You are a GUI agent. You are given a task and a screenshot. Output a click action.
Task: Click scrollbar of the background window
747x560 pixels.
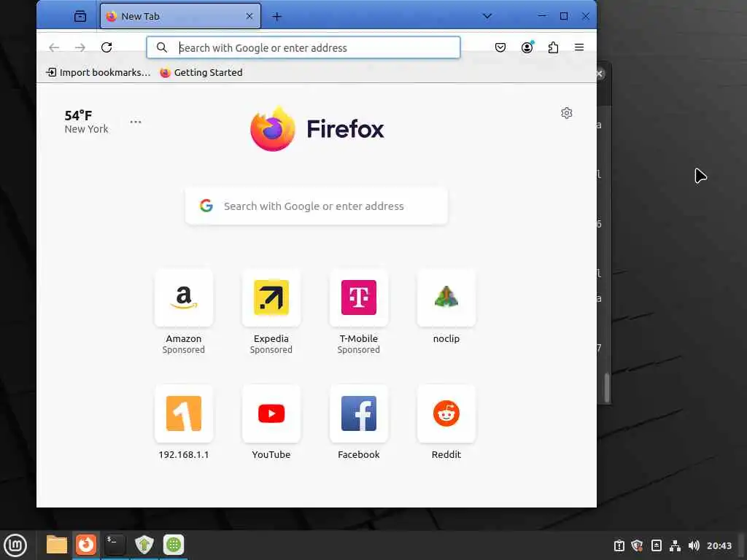click(607, 388)
